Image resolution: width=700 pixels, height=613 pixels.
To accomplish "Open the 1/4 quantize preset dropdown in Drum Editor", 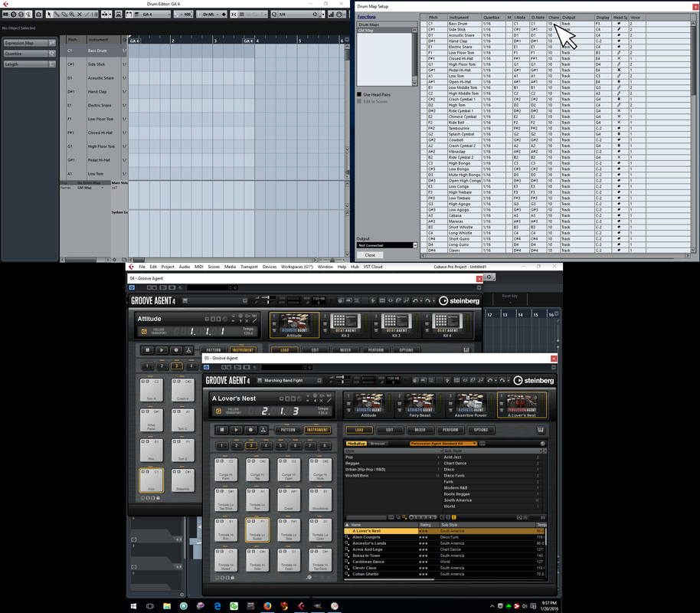I will pyautogui.click(x=297, y=15).
